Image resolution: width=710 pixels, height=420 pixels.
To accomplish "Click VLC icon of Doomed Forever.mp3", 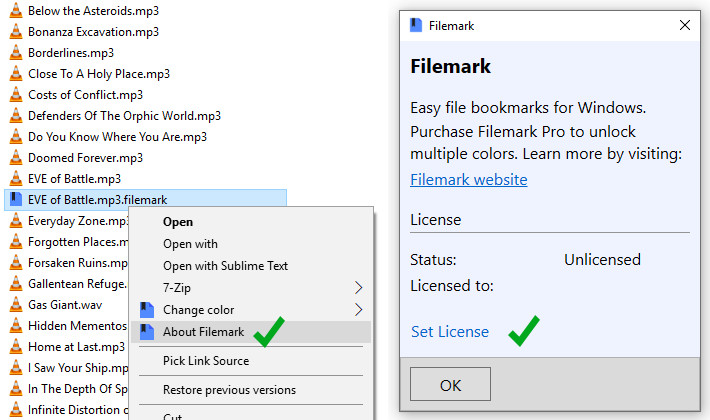I will [x=16, y=158].
